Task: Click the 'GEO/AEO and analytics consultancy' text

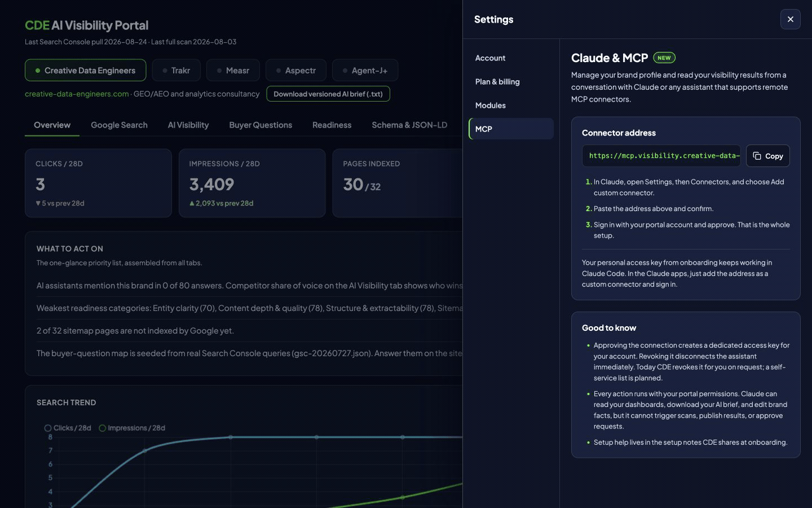Action: pyautogui.click(x=196, y=94)
